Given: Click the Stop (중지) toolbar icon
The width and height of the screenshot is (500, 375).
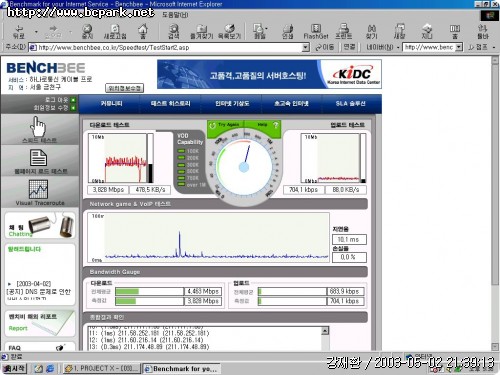Looking at the screenshot, I should coord(87,29).
